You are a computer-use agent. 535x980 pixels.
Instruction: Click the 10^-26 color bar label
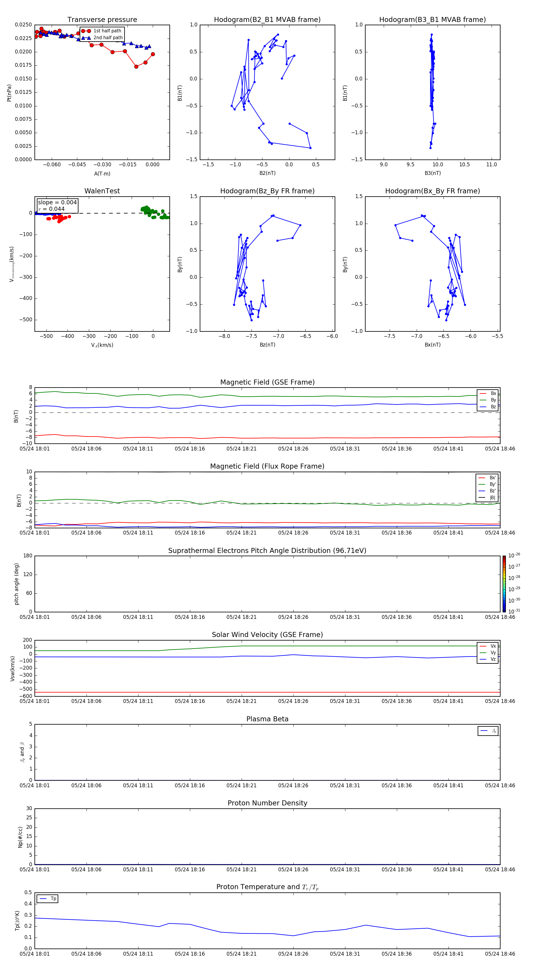(514, 555)
